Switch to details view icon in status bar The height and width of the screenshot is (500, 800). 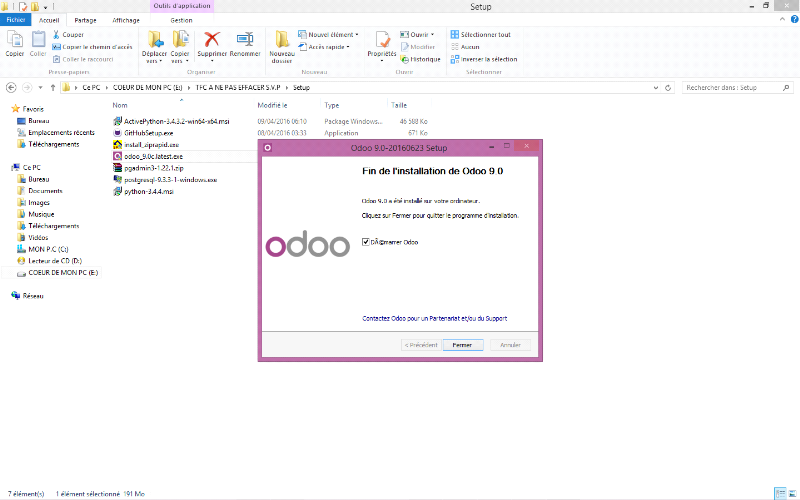pyautogui.click(x=780, y=493)
